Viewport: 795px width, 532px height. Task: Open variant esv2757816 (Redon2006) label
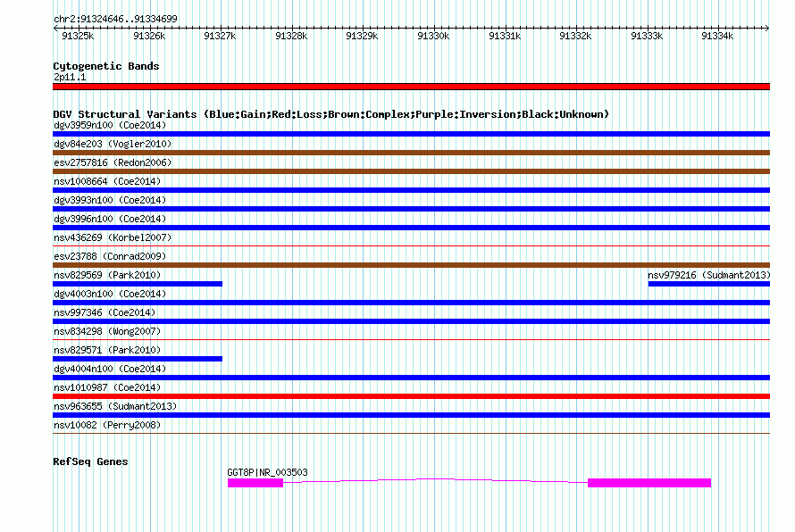tap(113, 162)
